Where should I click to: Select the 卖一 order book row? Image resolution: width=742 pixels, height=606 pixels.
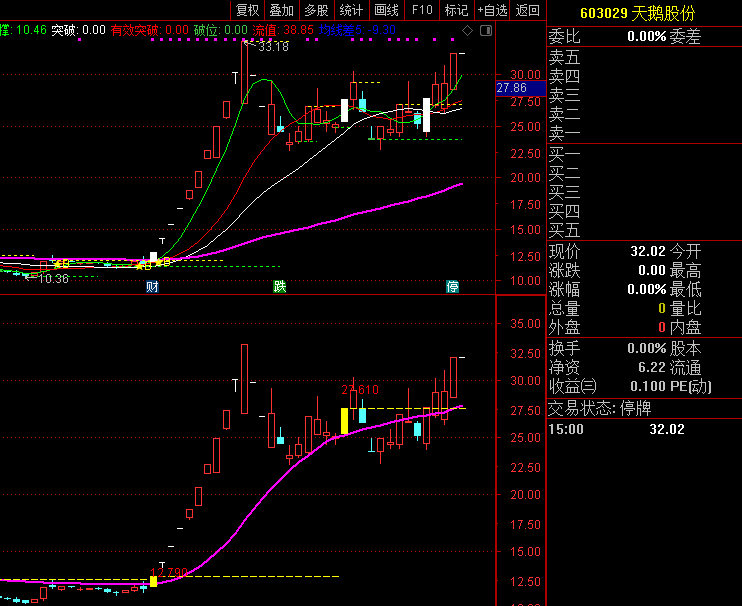pos(644,134)
